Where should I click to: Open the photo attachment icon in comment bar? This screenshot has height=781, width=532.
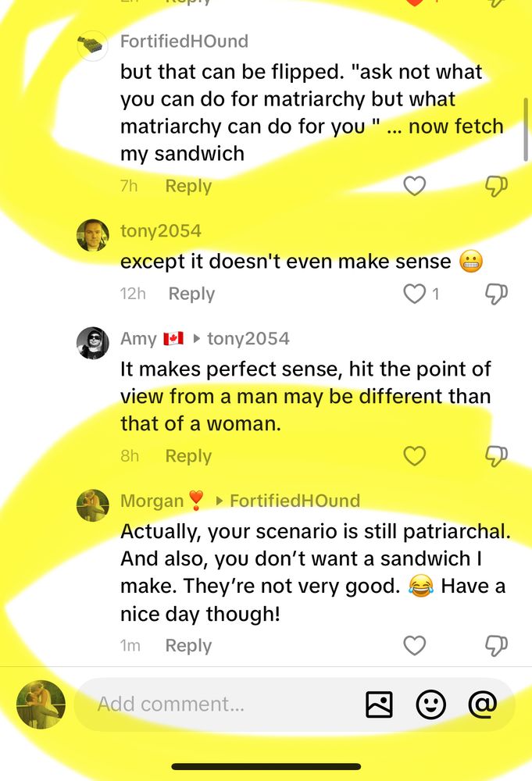[380, 704]
